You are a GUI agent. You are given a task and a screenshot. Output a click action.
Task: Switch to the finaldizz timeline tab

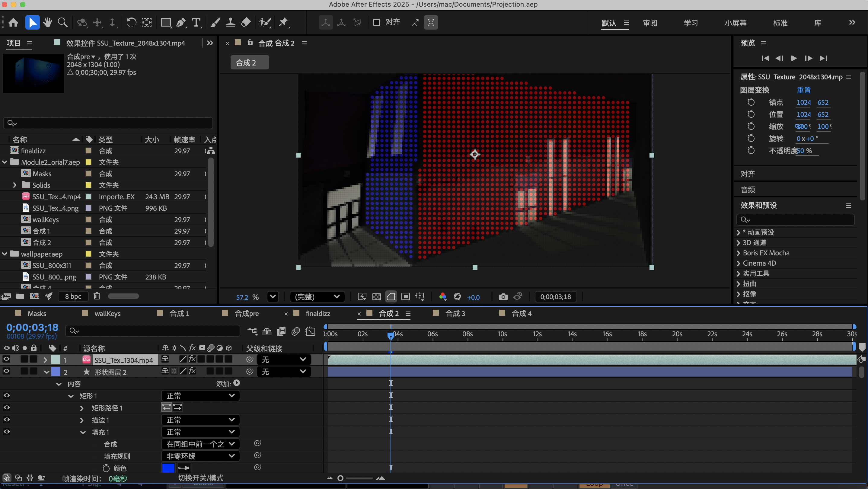[x=318, y=313]
